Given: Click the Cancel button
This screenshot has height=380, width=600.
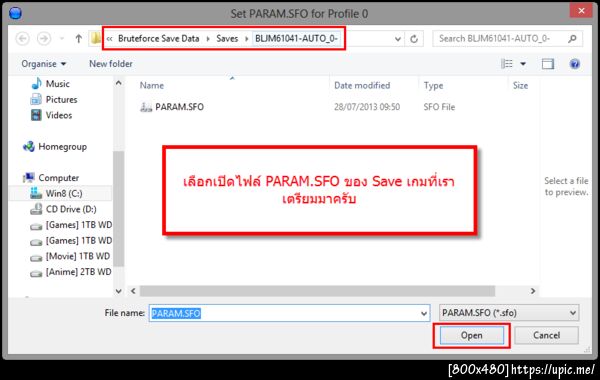Looking at the screenshot, I should tap(546, 335).
